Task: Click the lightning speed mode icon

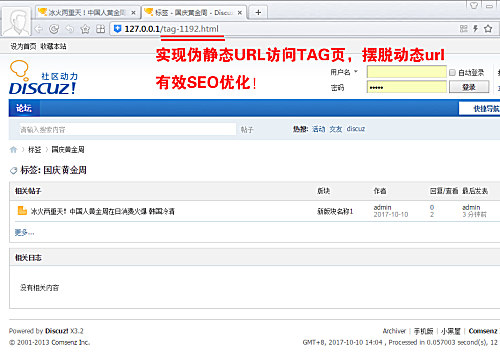Action: pyautogui.click(x=476, y=29)
